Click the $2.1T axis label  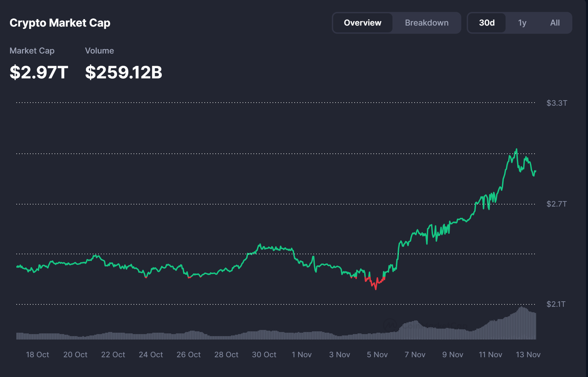(x=556, y=304)
